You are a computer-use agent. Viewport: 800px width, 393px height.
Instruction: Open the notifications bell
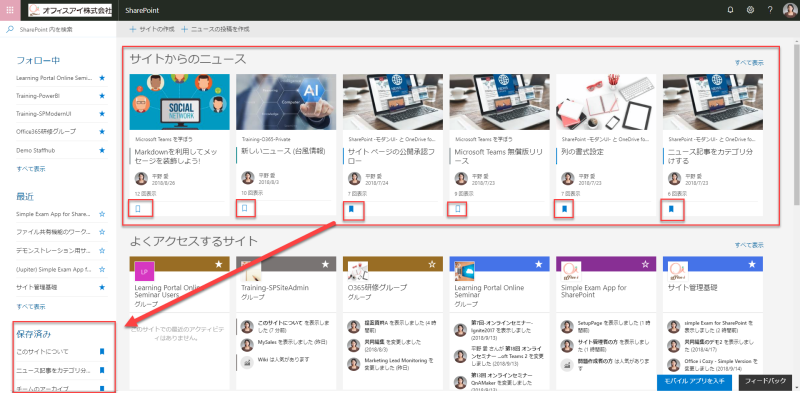pyautogui.click(x=730, y=10)
